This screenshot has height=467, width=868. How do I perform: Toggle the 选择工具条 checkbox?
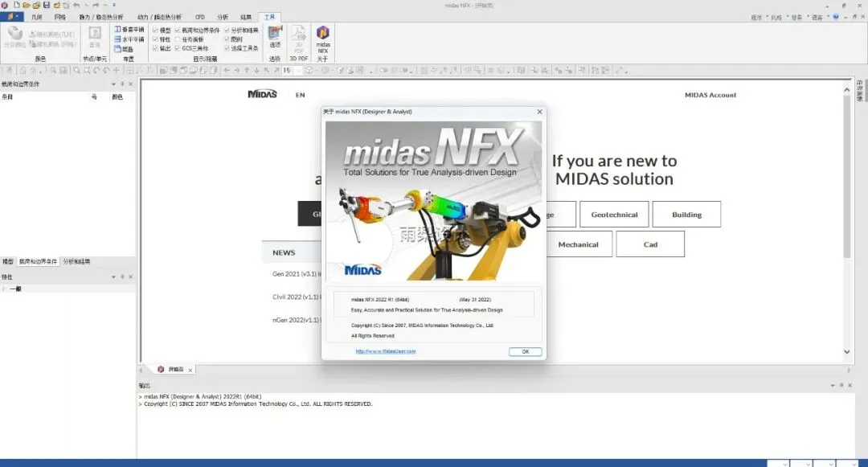pyautogui.click(x=227, y=48)
